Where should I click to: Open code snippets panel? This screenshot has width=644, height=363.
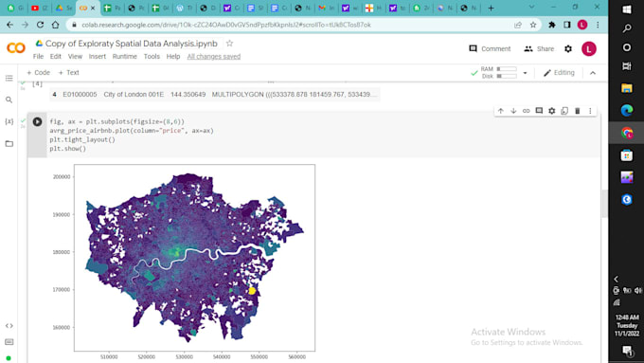pos(9,326)
